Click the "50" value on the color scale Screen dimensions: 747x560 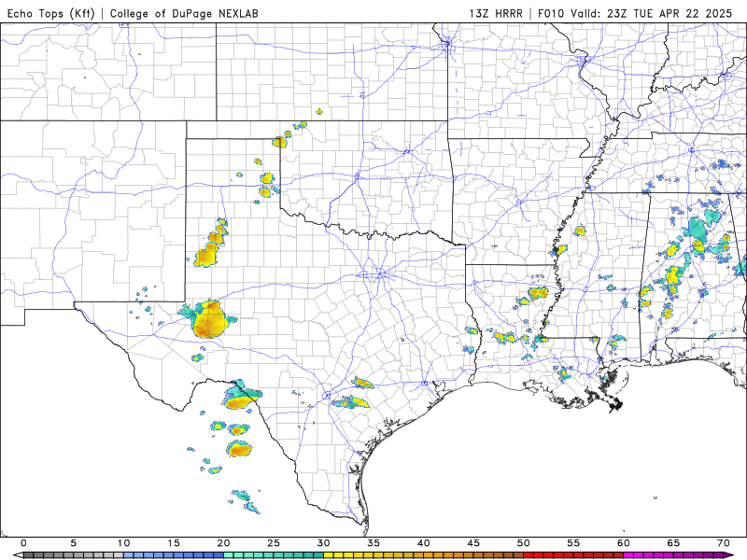(524, 543)
